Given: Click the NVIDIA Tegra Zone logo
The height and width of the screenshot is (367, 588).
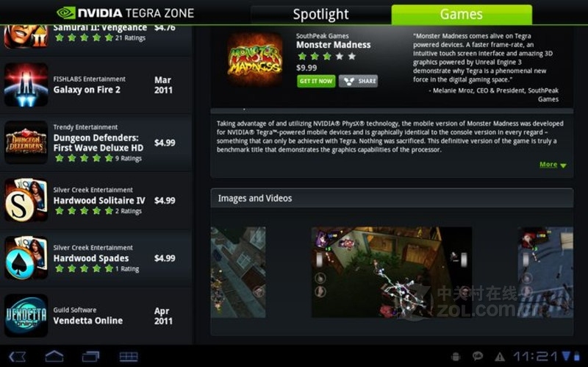Looking at the screenshot, I should click(125, 13).
